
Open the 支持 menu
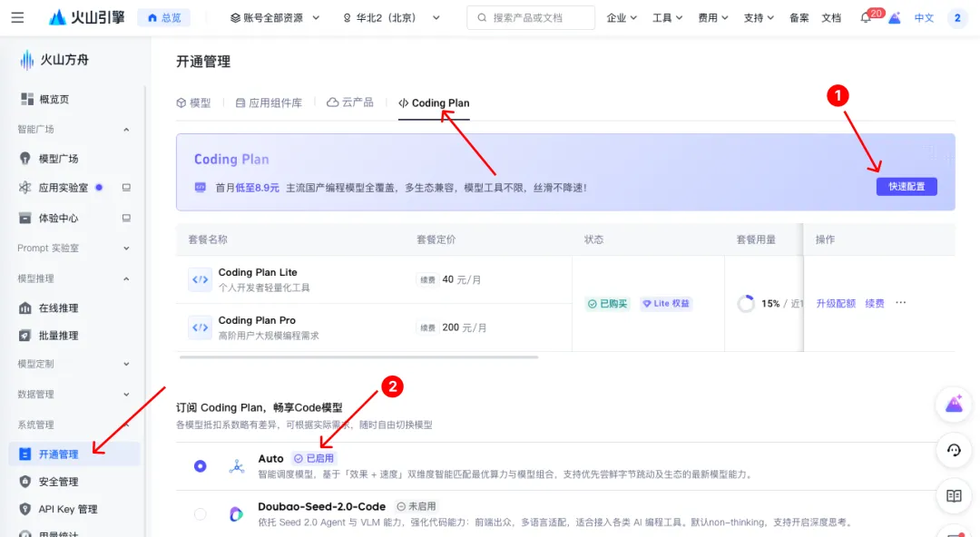758,17
